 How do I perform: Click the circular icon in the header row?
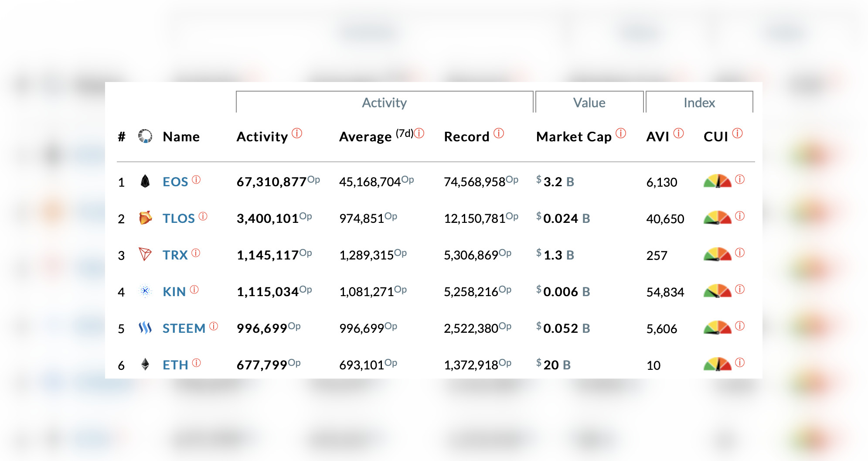tap(145, 136)
